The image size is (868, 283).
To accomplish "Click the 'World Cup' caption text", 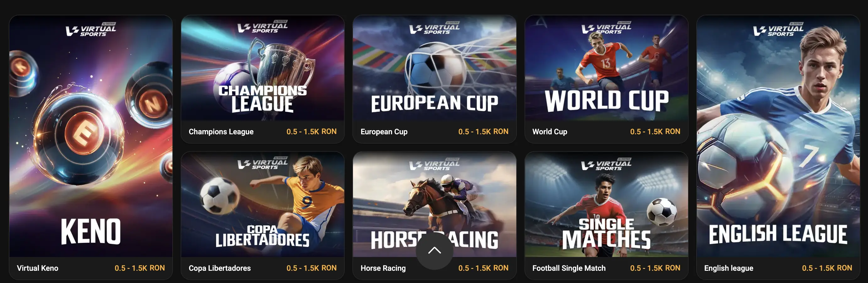I will tap(550, 131).
